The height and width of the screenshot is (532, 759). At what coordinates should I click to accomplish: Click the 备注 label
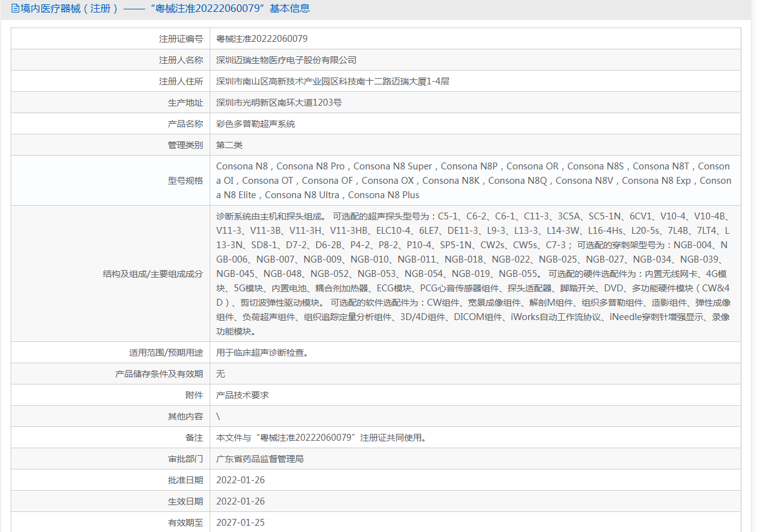tap(194, 438)
